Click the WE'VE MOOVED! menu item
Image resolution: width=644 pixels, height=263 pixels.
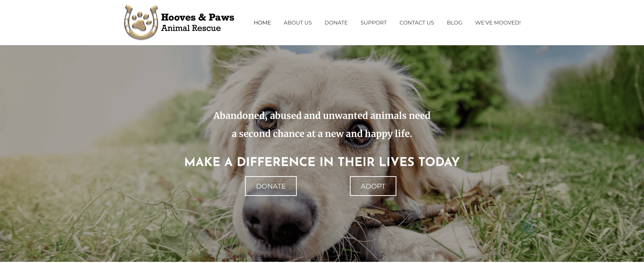pos(498,23)
